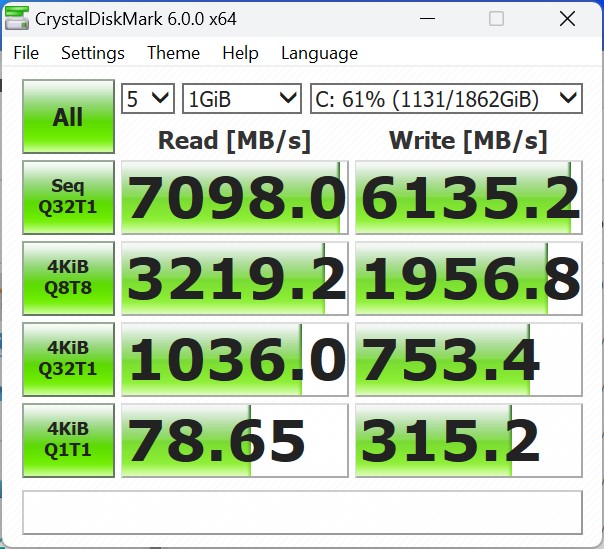The width and height of the screenshot is (604, 549).
Task: Open the File menu
Action: tap(26, 53)
